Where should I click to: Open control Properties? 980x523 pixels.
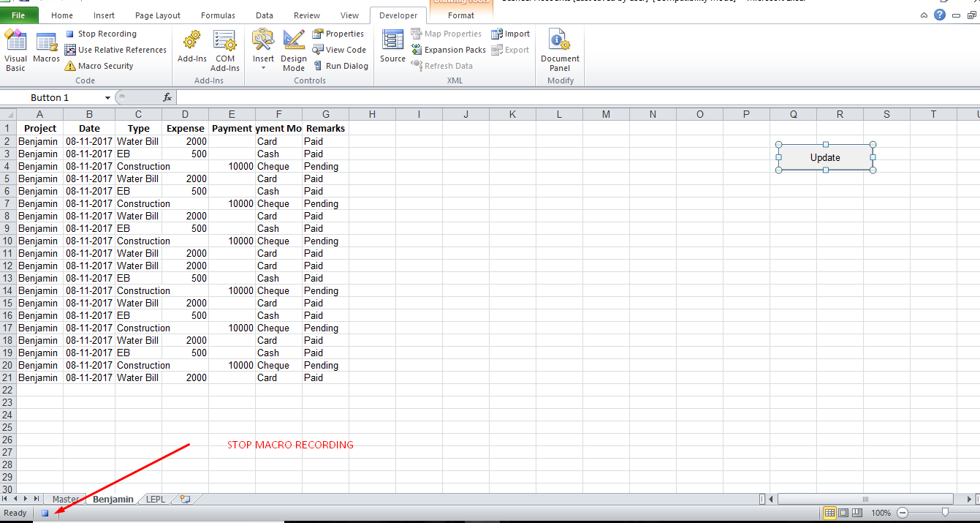(x=338, y=34)
